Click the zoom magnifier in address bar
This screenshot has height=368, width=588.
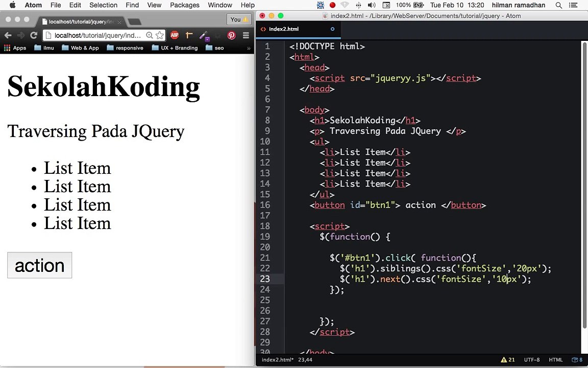pyautogui.click(x=149, y=35)
